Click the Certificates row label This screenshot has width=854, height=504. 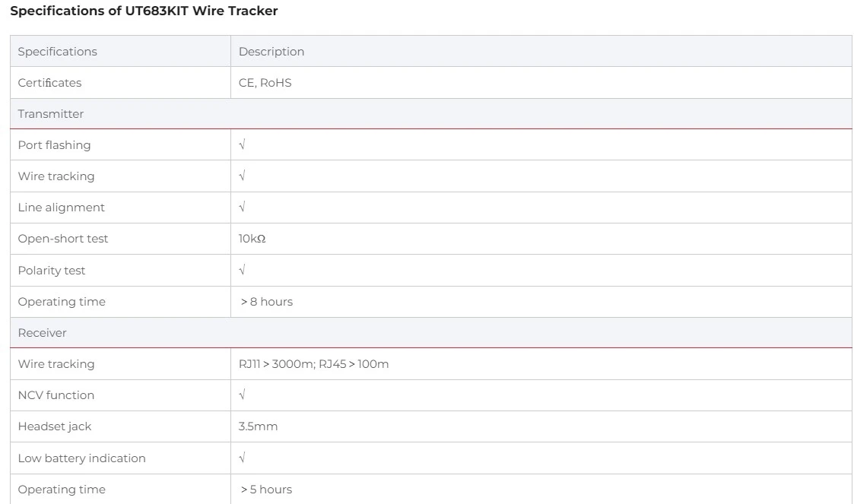(x=49, y=83)
